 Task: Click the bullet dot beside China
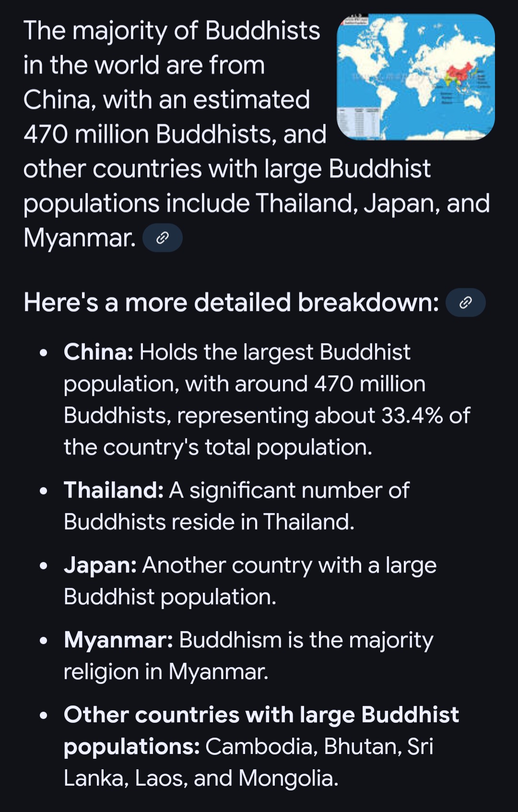(44, 353)
